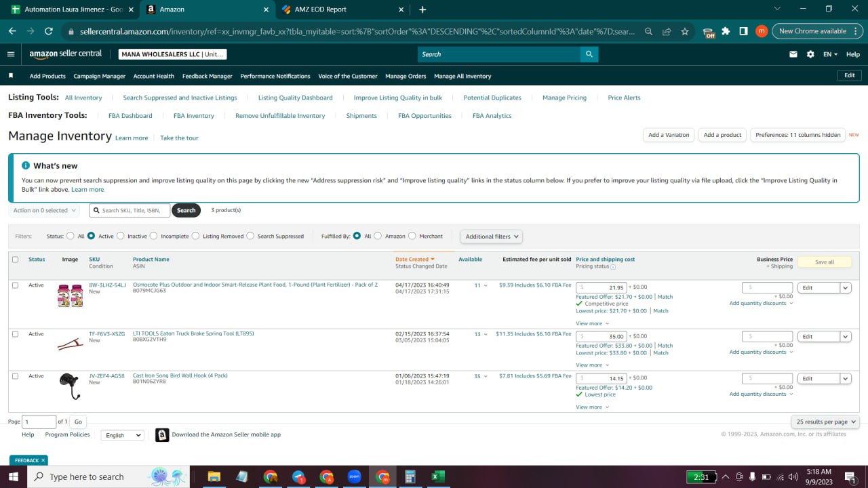
Task: Click the site info lock icon
Action: [x=71, y=31]
